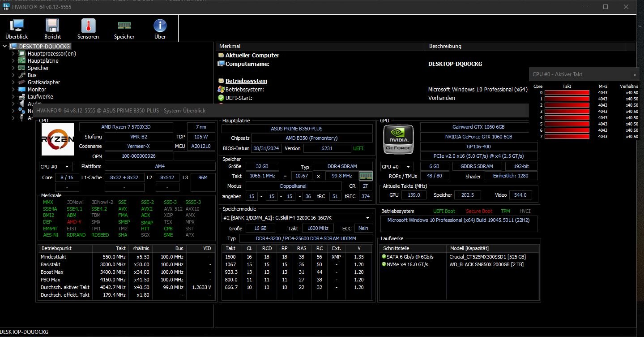Click the green status dot beside NVMe x4

coord(384,264)
